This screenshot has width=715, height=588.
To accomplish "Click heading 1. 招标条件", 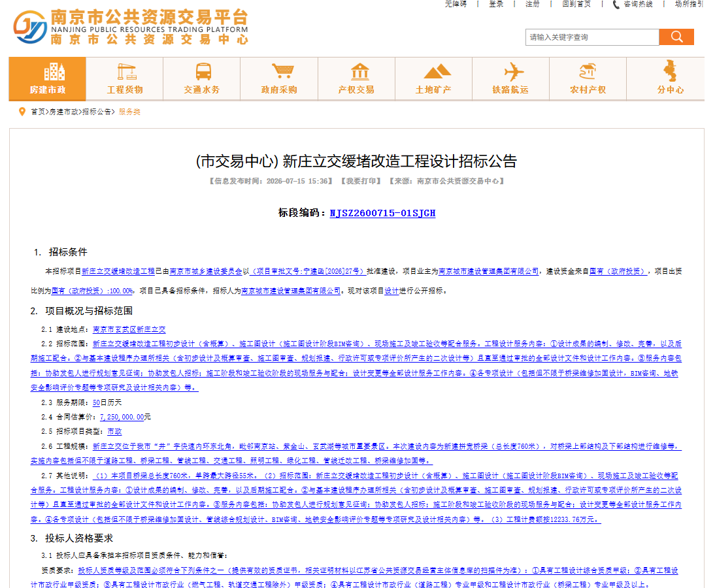I will pos(60,252).
